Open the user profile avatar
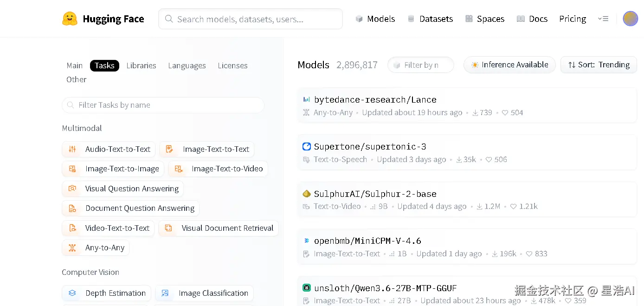Viewport: 644px width, 306px height. point(630,19)
